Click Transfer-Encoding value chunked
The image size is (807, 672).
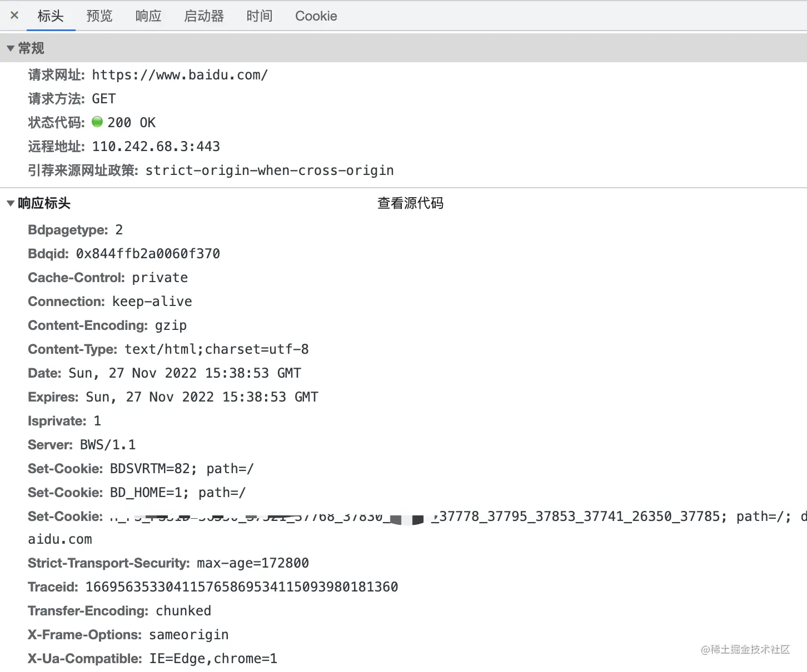point(183,611)
